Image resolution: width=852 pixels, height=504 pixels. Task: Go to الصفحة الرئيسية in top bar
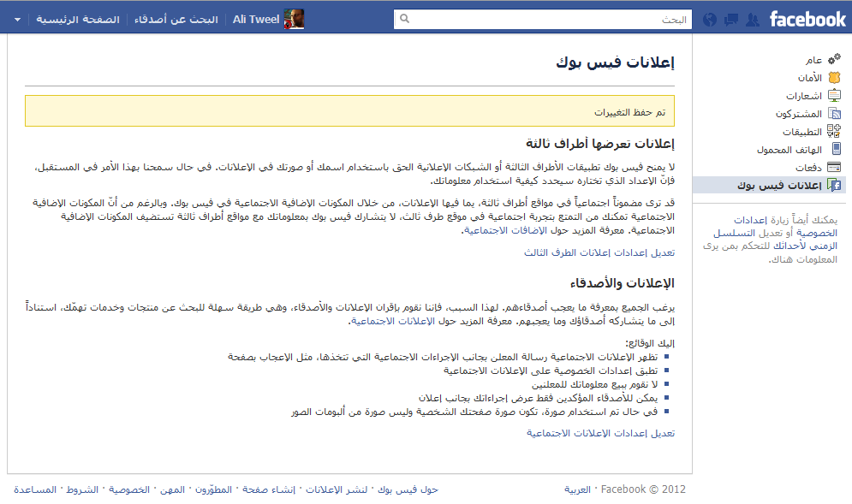point(78,19)
